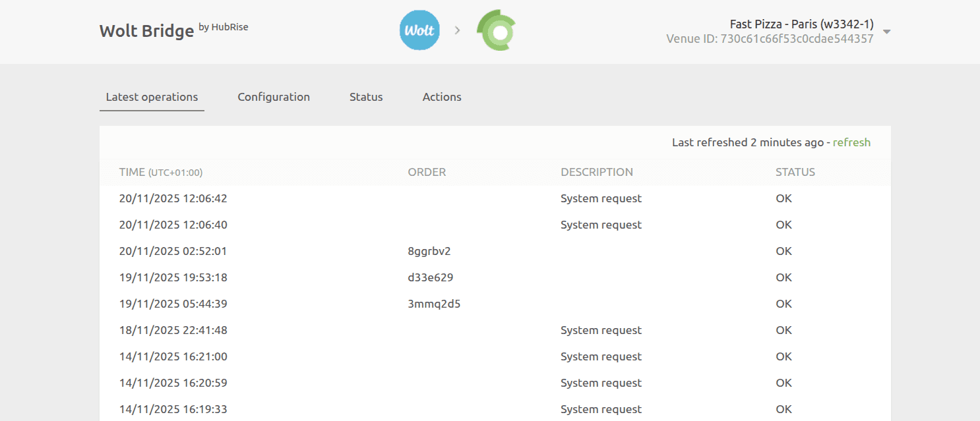Screen dimensions: 980x421
Task: Select order 3mmq2d5 entry
Action: click(x=434, y=304)
